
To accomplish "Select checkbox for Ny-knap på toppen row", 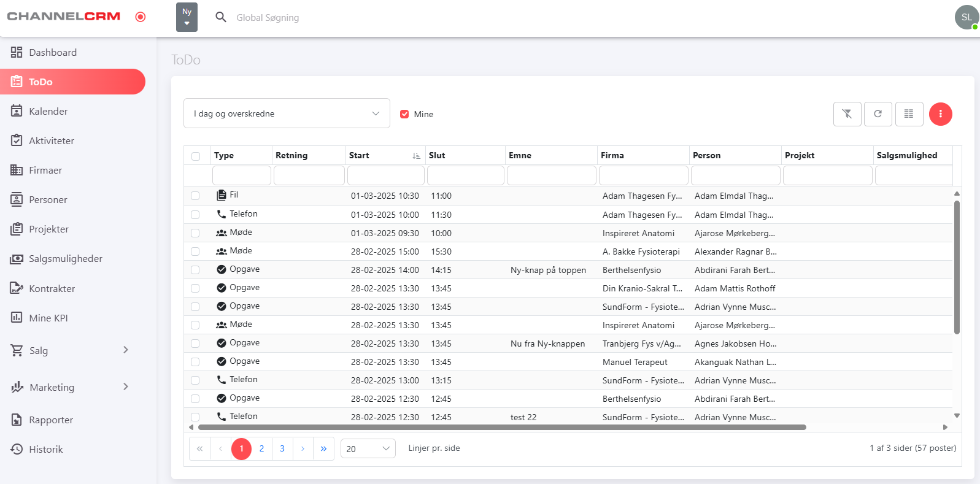I will click(x=195, y=270).
